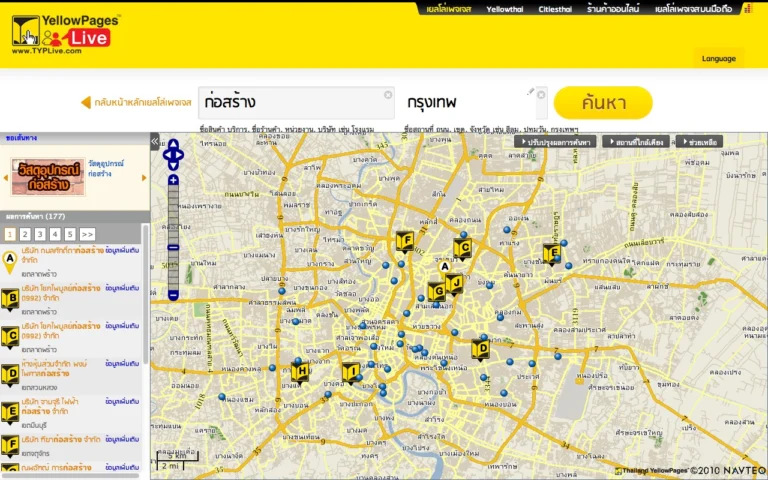The width and height of the screenshot is (768, 480).
Task: Click the ก่อสร้าง keyword input field
Action: pos(296,103)
